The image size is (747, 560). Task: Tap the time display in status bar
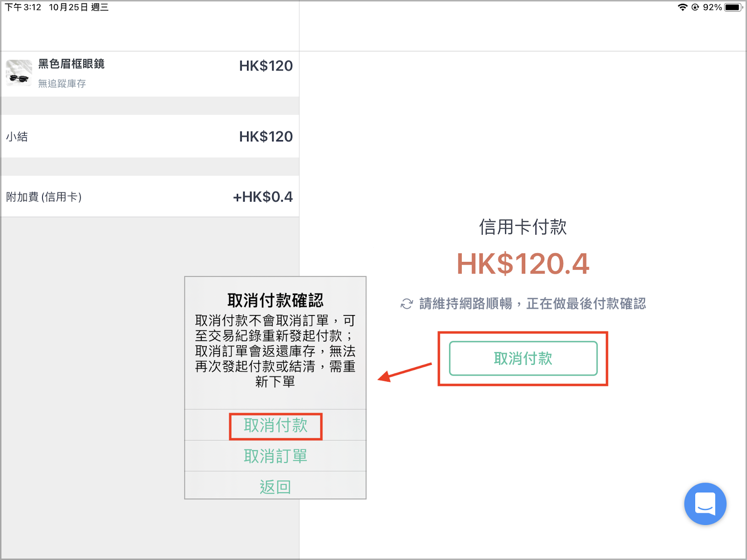tap(23, 7)
